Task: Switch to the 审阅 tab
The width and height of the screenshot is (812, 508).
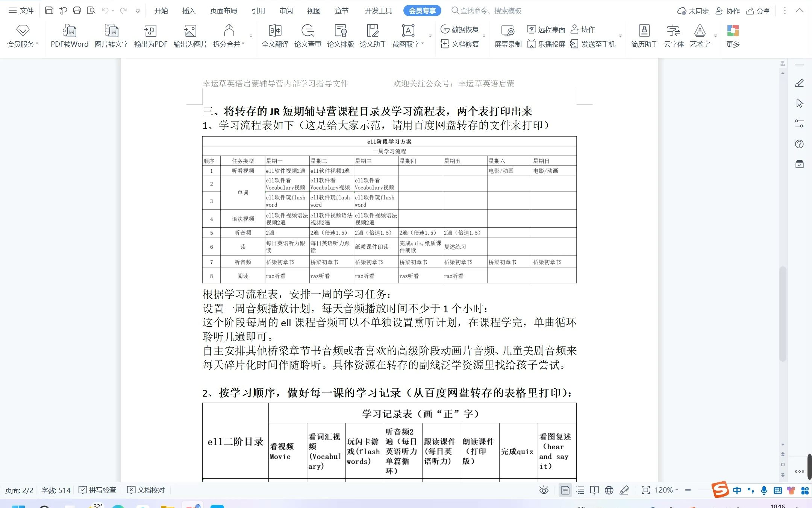Action: point(286,11)
